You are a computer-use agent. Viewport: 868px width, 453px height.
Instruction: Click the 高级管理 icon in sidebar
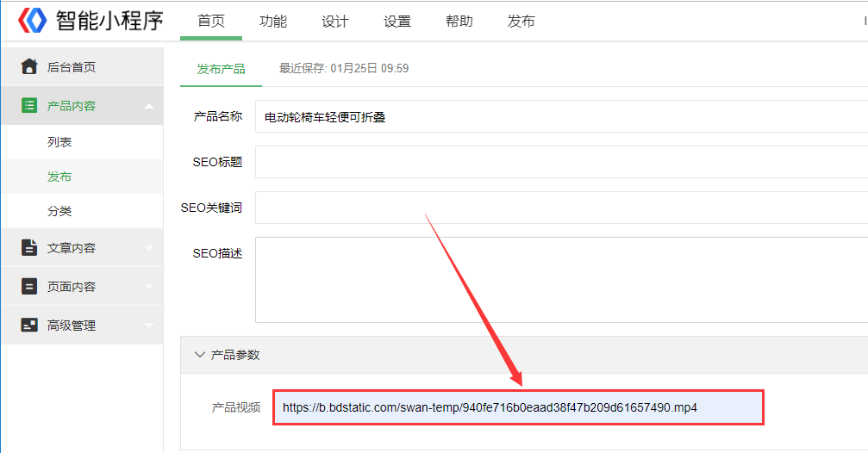coord(29,326)
